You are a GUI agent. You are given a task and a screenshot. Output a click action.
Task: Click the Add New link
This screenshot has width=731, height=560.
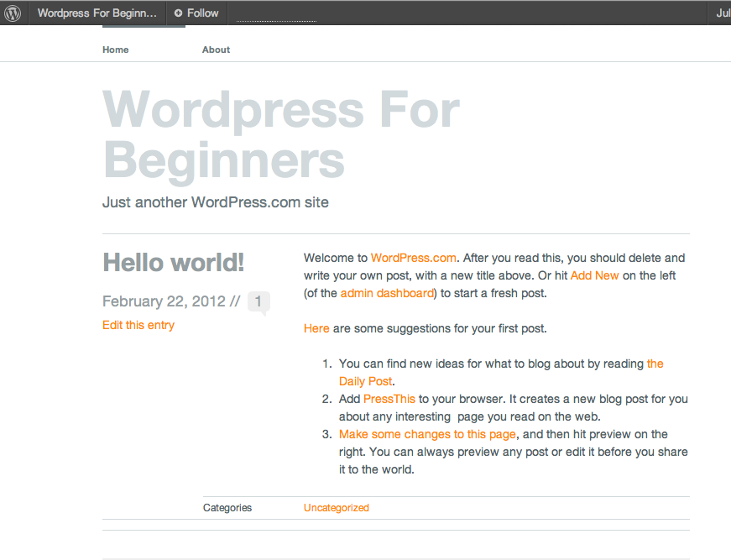(594, 275)
